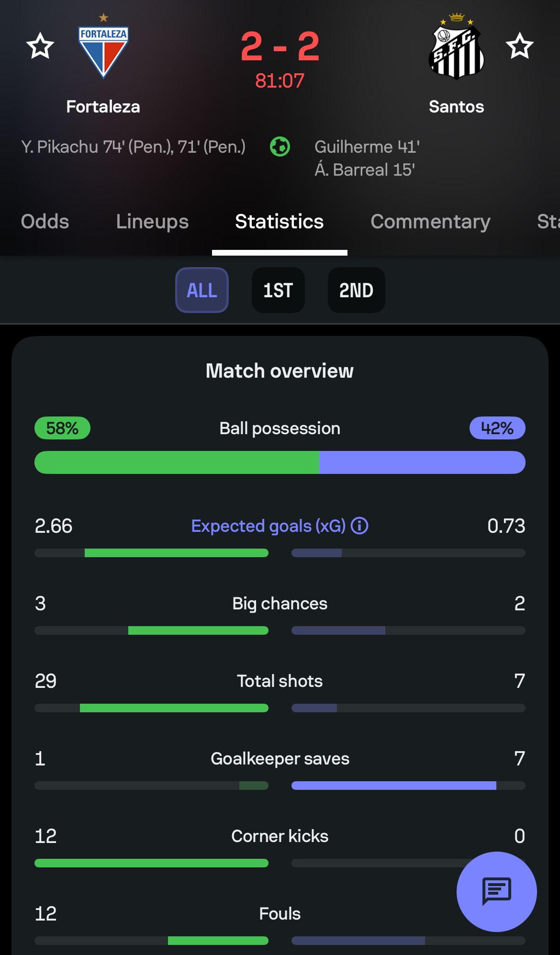Image resolution: width=560 pixels, height=955 pixels.
Task: Favorite Fortaleza with the star icon
Action: click(40, 46)
